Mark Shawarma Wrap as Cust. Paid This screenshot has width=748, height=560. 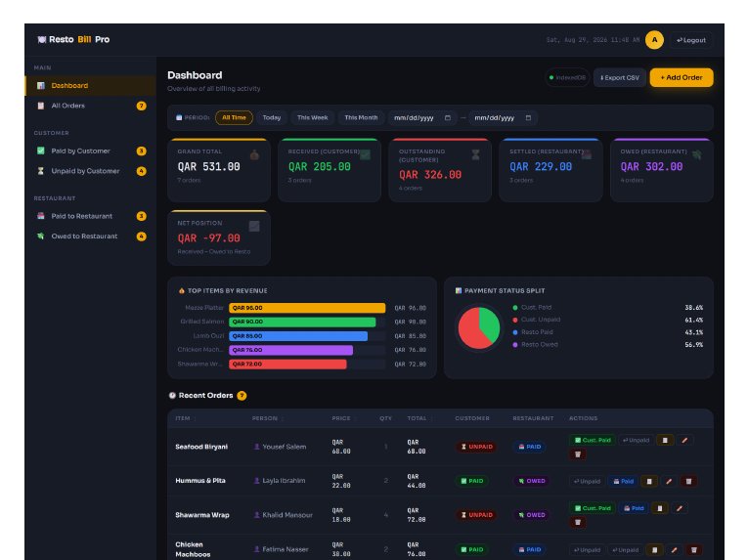coord(593,508)
